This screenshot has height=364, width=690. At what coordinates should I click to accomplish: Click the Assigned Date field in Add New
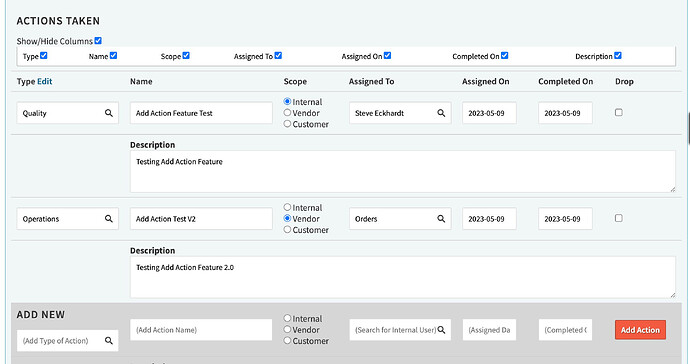click(489, 330)
